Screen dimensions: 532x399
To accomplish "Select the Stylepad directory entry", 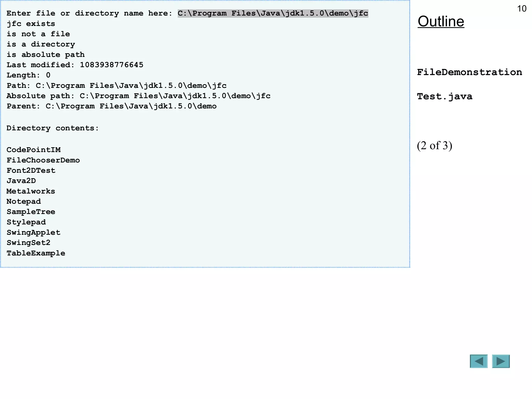I will pos(26,222).
